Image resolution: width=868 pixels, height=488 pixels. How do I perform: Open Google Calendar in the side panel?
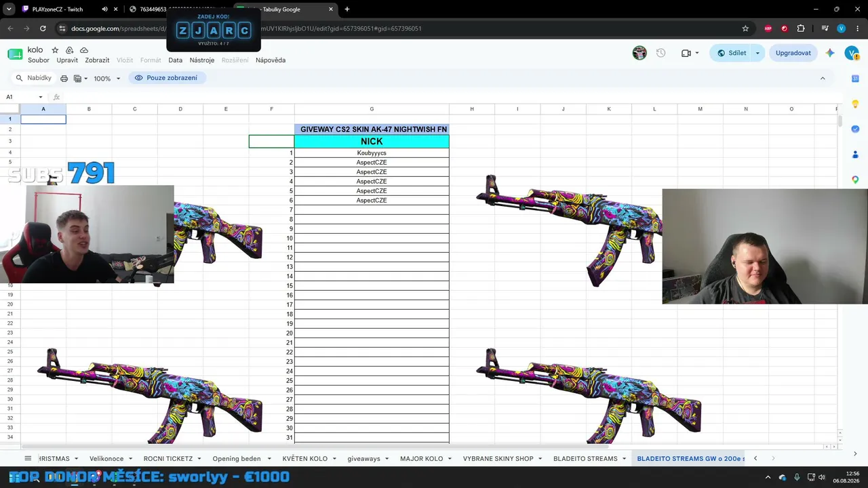855,79
